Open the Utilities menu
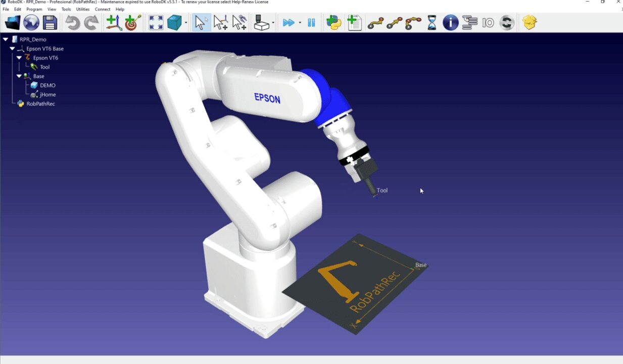This screenshot has height=364, width=623. click(x=82, y=9)
